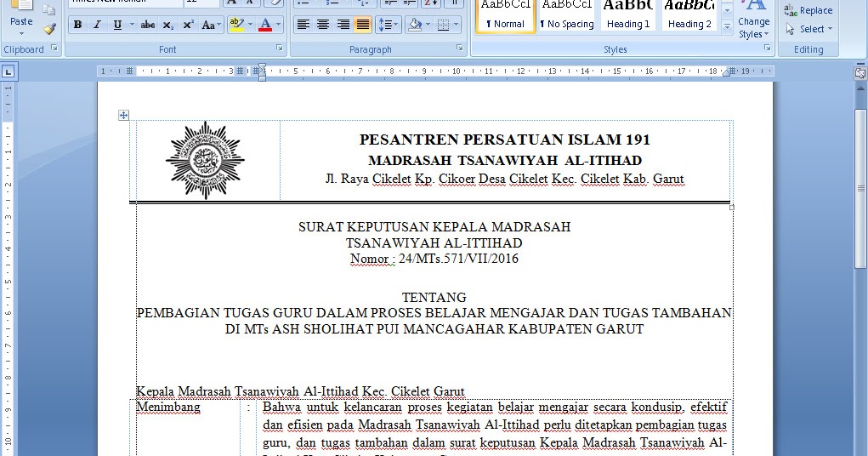The height and width of the screenshot is (456, 868).
Task: Apply the Heading 2 style
Action: (689, 15)
